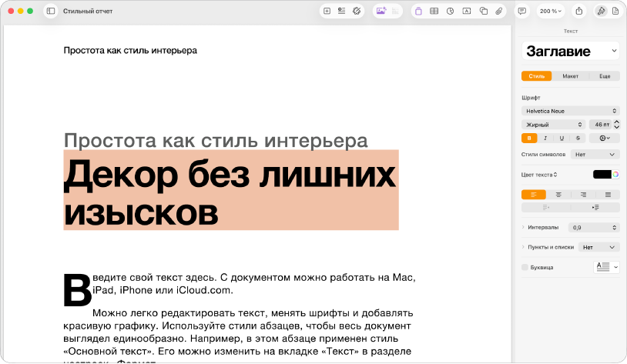Click the large drop cap letter В
The height and width of the screenshot is (364, 627).
pos(77,289)
